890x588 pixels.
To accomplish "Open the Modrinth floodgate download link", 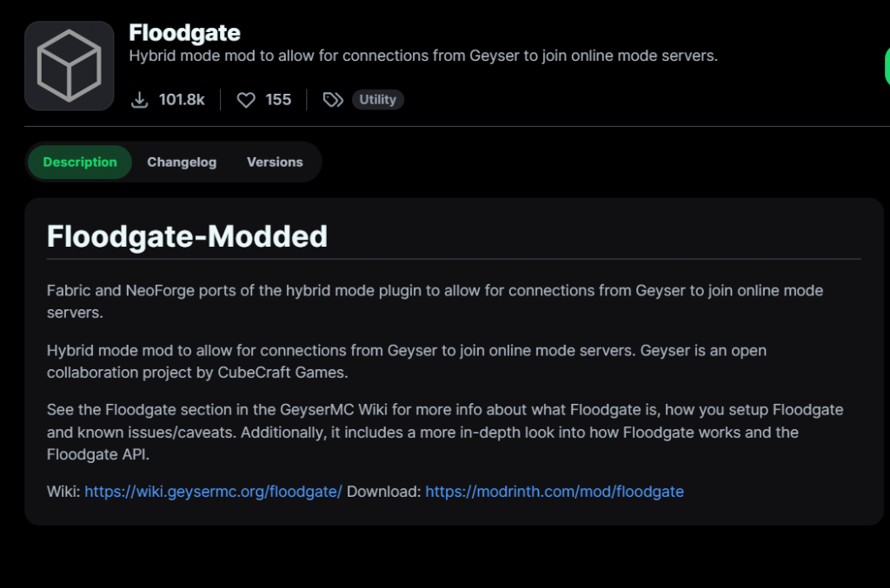I will point(554,491).
